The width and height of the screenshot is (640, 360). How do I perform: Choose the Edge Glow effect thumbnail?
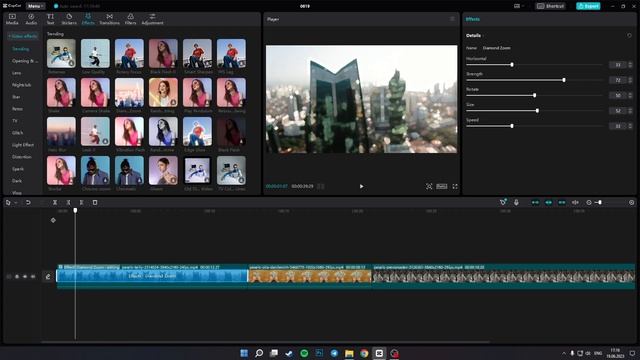click(x=197, y=131)
